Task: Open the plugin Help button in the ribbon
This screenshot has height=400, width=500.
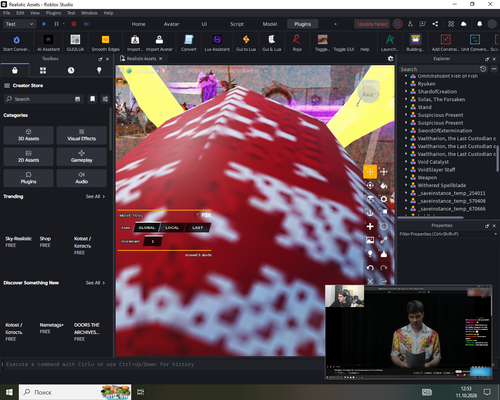Action: tap(365, 49)
